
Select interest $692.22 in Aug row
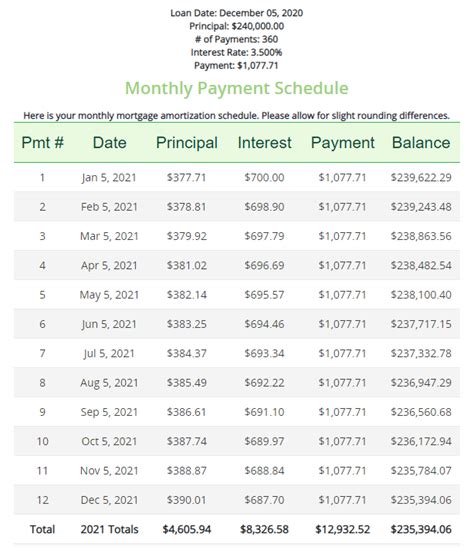point(264,383)
